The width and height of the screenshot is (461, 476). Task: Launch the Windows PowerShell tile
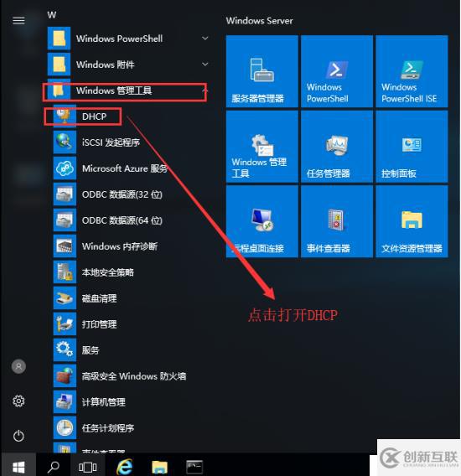click(x=337, y=71)
